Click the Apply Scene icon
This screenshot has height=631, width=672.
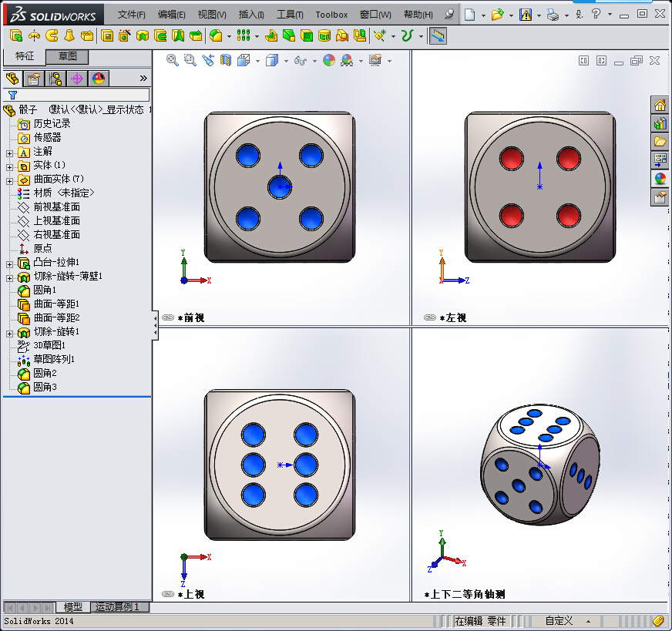tap(347, 60)
